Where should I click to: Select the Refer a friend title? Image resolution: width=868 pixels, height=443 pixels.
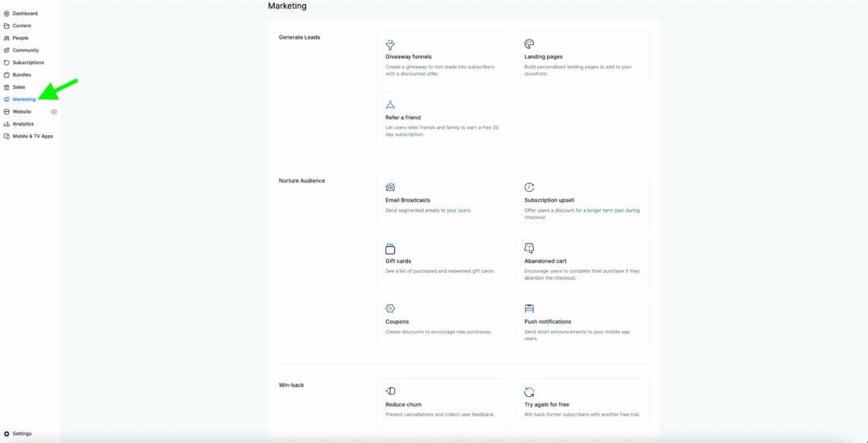click(x=403, y=118)
